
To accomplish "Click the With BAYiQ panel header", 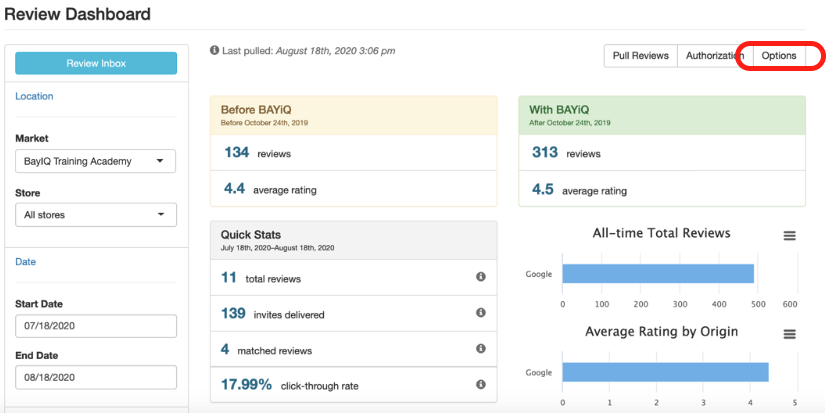I will pos(662,115).
